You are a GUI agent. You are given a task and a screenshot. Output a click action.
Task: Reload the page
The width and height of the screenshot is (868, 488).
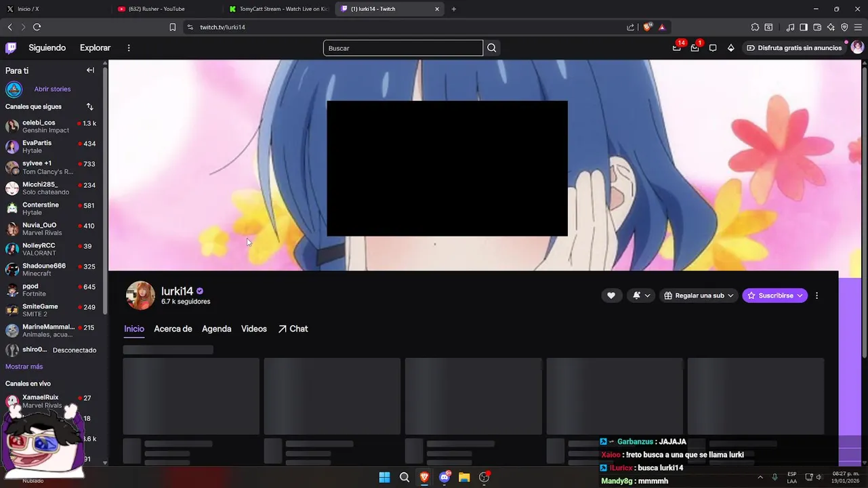(37, 27)
